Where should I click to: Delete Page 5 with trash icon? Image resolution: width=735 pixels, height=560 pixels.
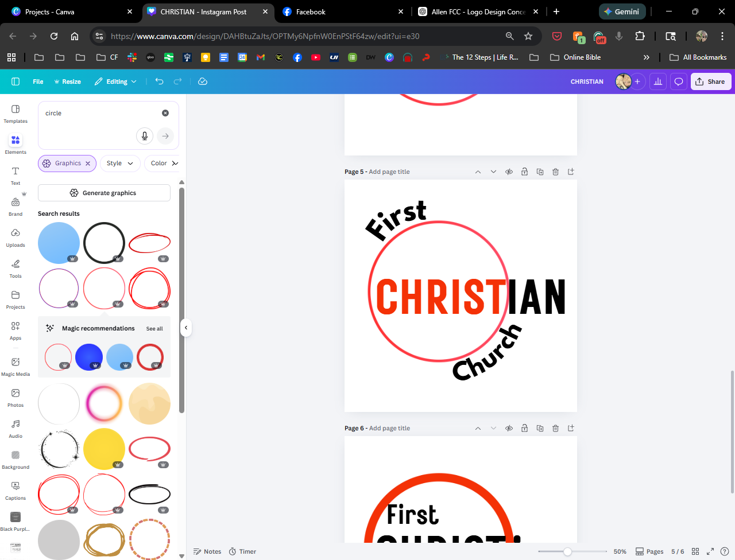pyautogui.click(x=555, y=172)
